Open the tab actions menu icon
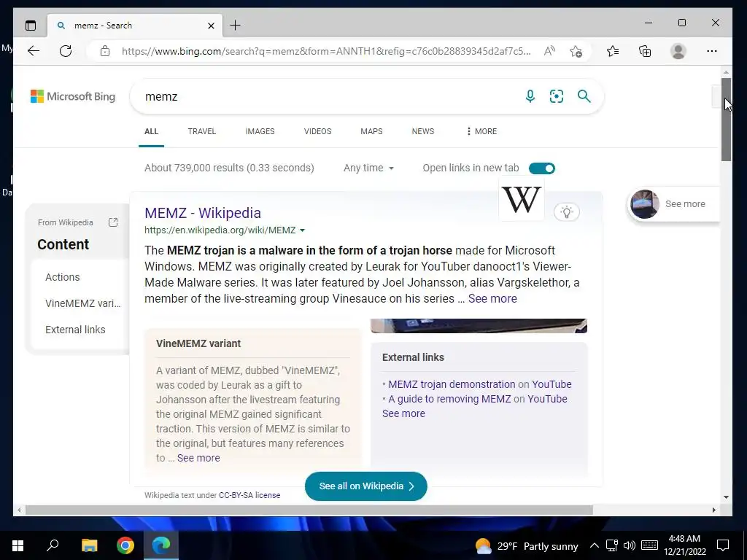 [x=31, y=26]
